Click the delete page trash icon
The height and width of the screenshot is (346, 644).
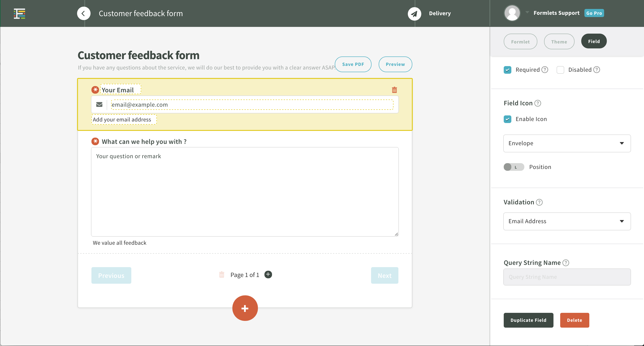[221, 275]
